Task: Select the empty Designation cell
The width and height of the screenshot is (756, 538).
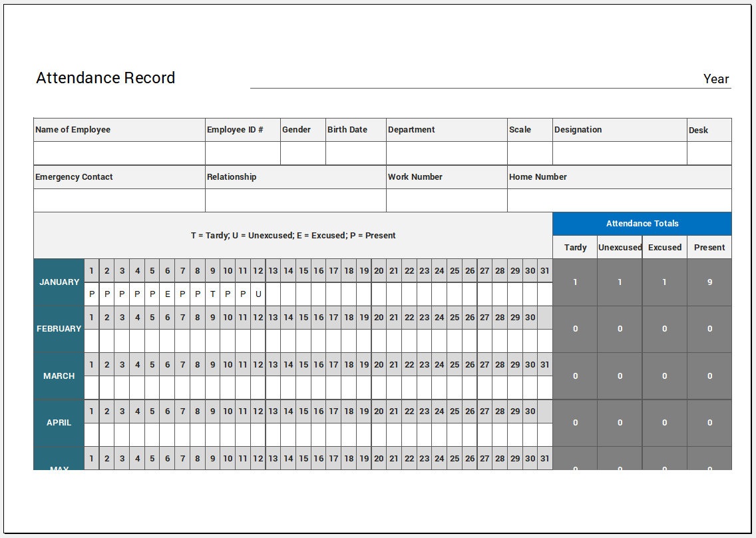Action: pos(620,153)
